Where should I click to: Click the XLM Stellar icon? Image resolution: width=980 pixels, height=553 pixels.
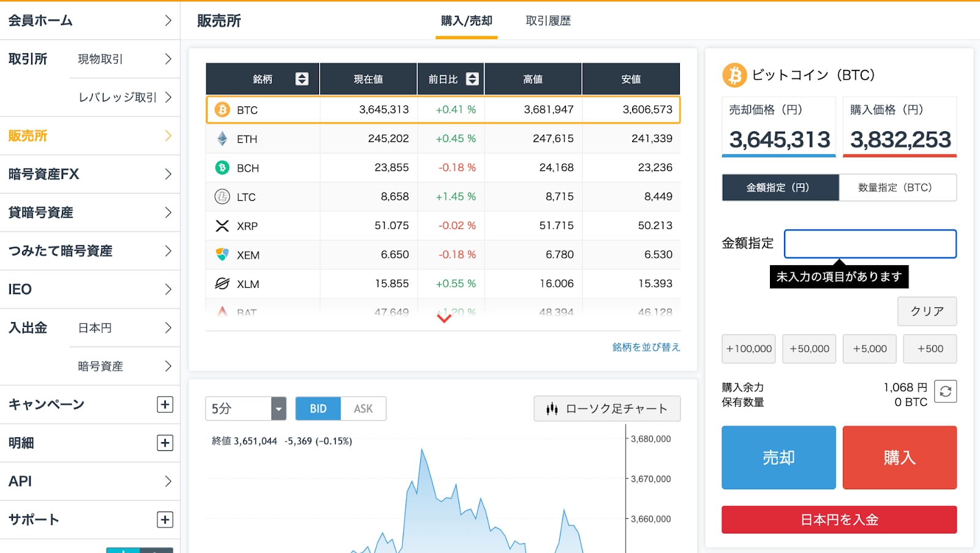[222, 284]
